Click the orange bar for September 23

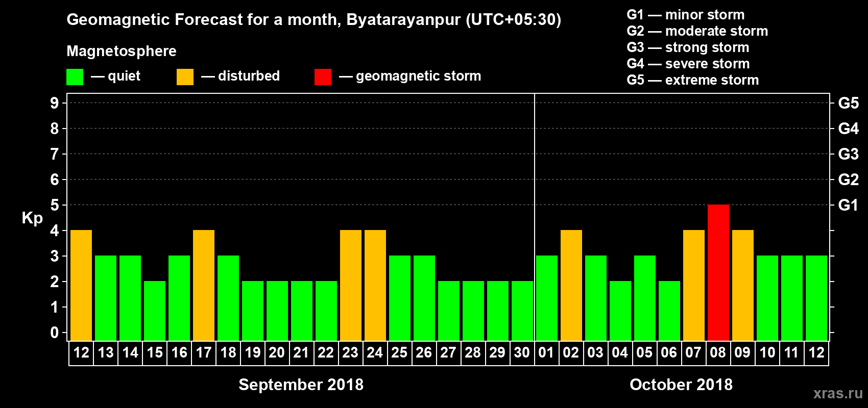351,285
